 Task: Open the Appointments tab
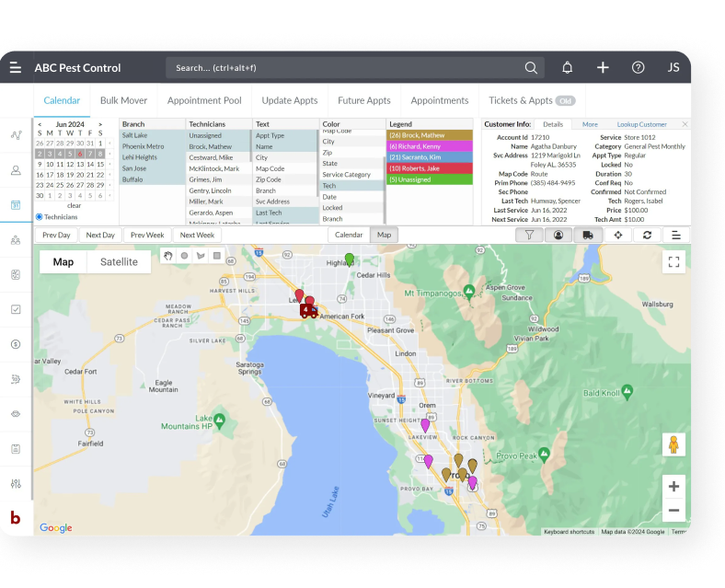click(x=439, y=100)
